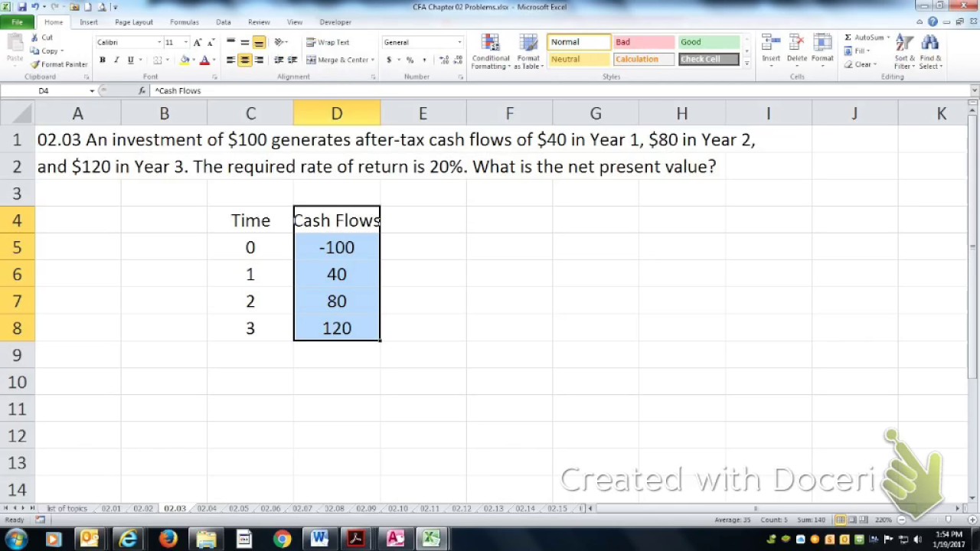Expand the Name Box dropdown arrow
The height and width of the screenshot is (551, 980).
(92, 90)
